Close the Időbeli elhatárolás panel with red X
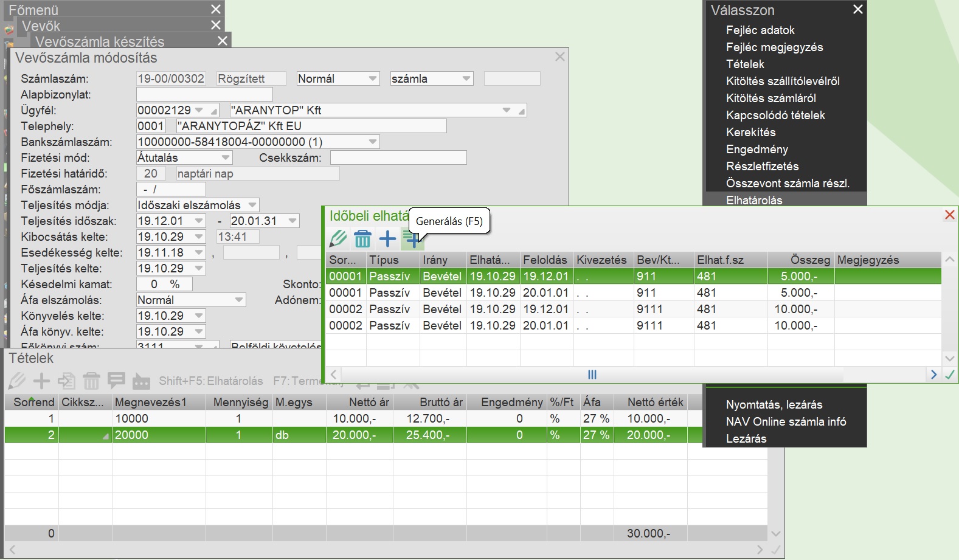 949,215
